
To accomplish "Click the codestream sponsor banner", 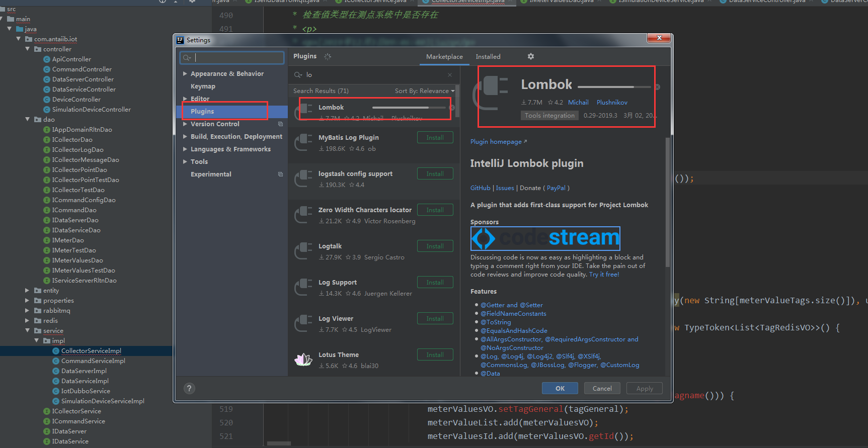I will coord(545,238).
